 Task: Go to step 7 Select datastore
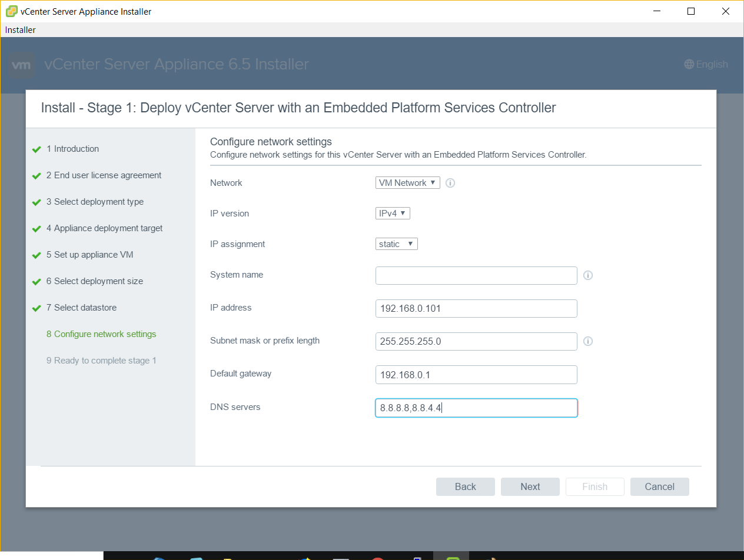81,308
